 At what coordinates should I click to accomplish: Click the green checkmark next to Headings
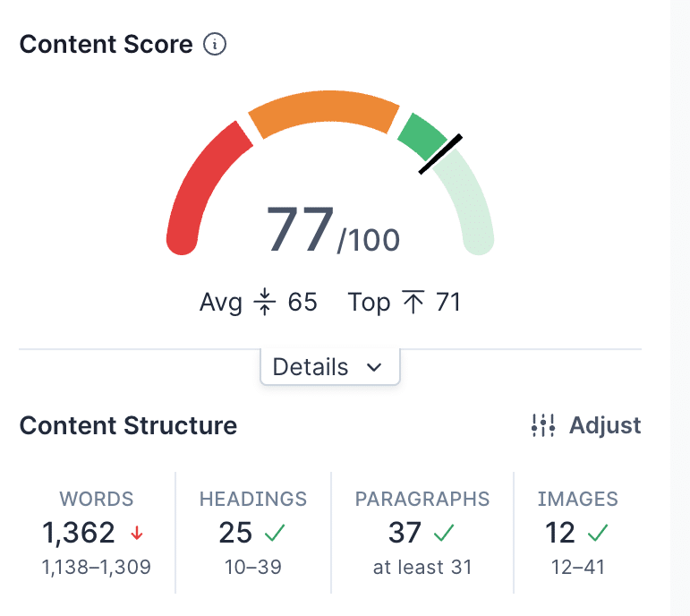(x=275, y=533)
